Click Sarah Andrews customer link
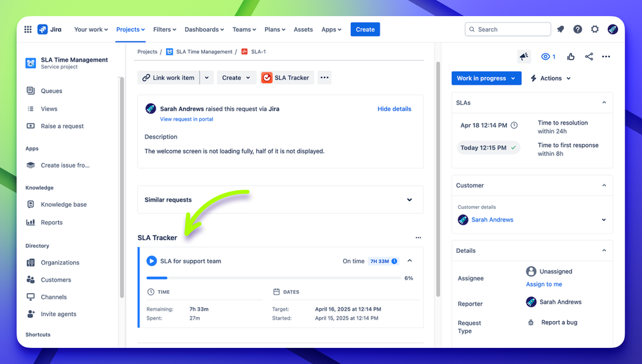Screen dimensions: 642x364 (492, 220)
